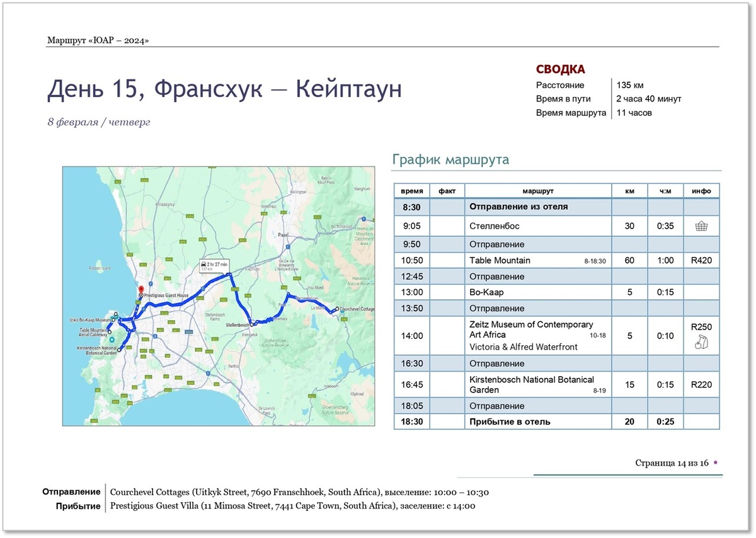
Task: Click the 18:05 time cell
Action: 412,406
